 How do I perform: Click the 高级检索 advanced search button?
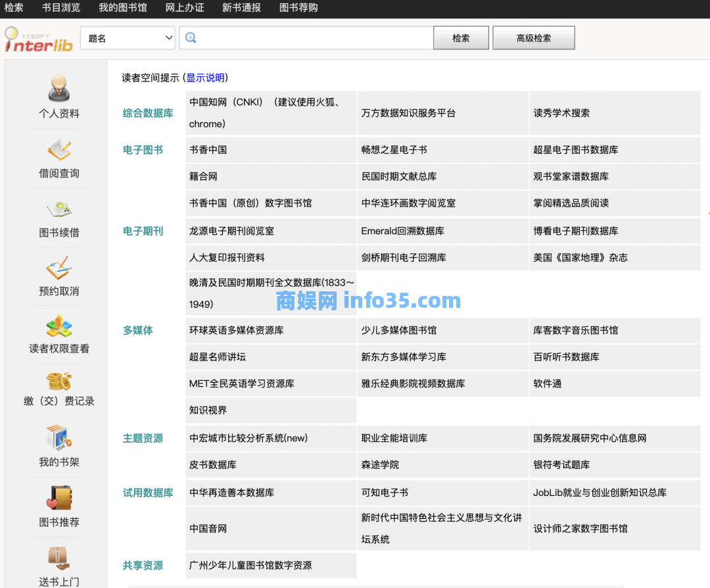pos(533,38)
